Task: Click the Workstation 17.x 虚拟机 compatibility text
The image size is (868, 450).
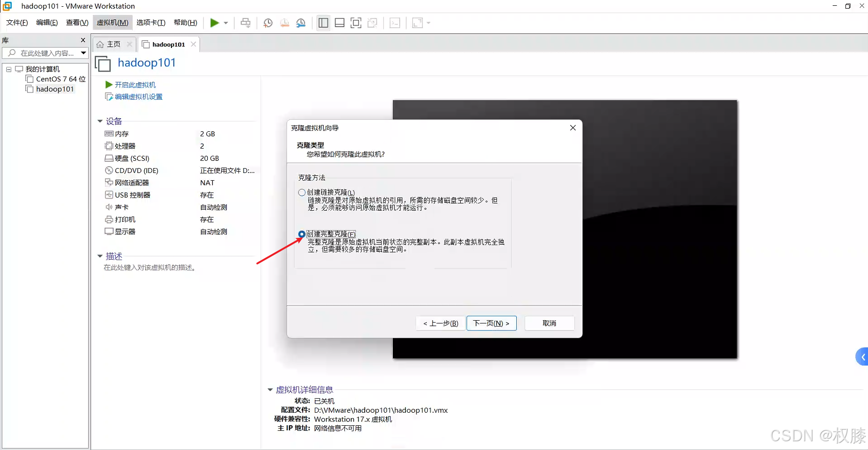Action: click(x=353, y=419)
